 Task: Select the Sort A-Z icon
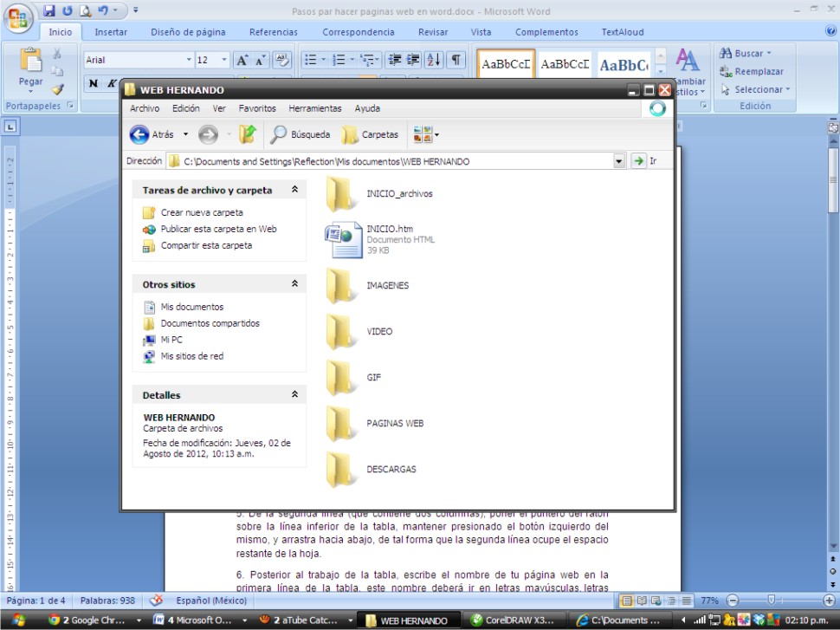(x=431, y=59)
